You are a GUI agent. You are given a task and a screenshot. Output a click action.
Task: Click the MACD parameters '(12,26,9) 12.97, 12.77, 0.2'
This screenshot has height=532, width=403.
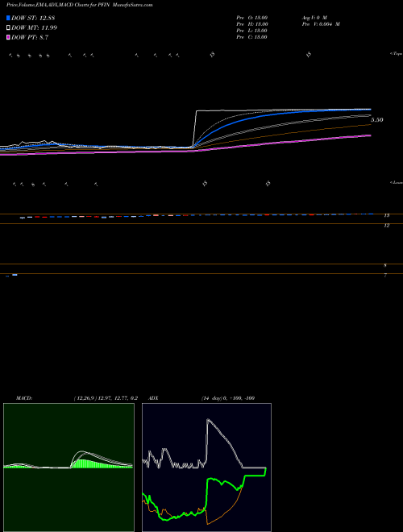pyautogui.click(x=106, y=398)
